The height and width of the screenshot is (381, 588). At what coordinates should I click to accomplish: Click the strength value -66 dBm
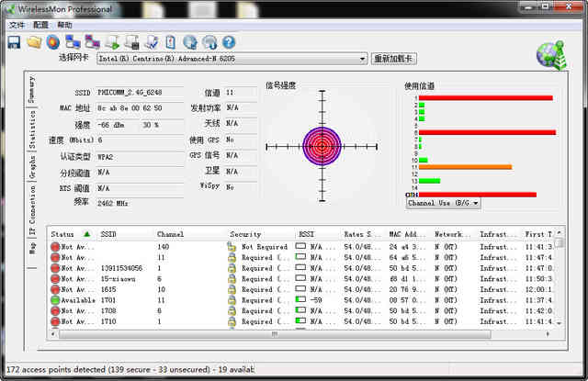coord(111,125)
